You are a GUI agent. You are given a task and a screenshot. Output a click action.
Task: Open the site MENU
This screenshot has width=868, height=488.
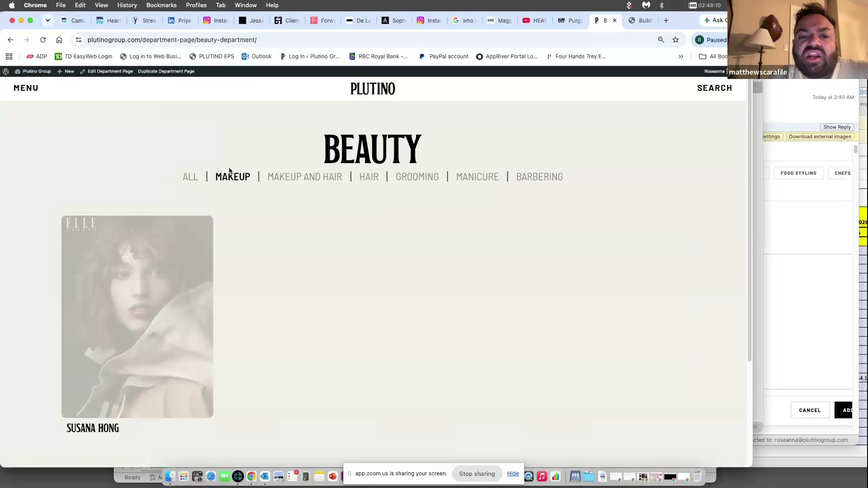[26, 88]
